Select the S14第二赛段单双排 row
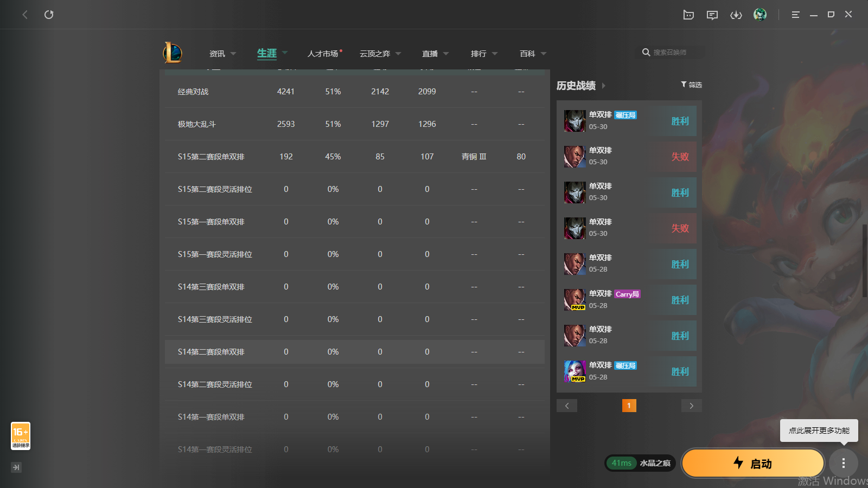Viewport: 868px width, 488px height. (x=355, y=352)
